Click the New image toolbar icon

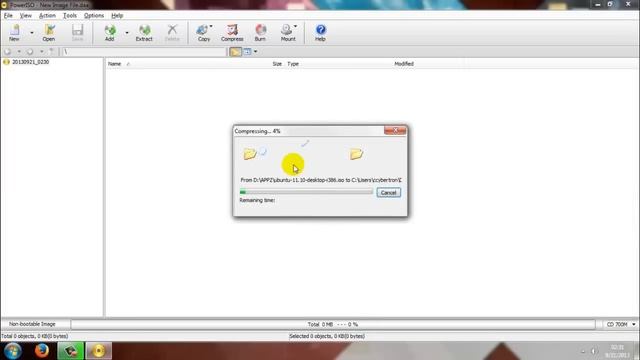(x=14, y=33)
